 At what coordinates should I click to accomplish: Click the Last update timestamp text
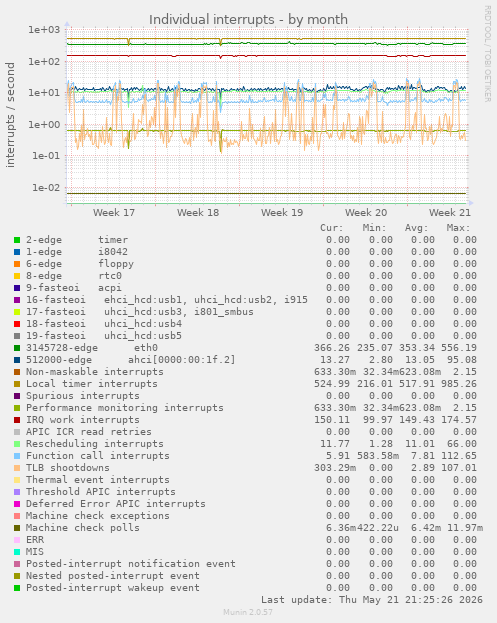(372, 600)
